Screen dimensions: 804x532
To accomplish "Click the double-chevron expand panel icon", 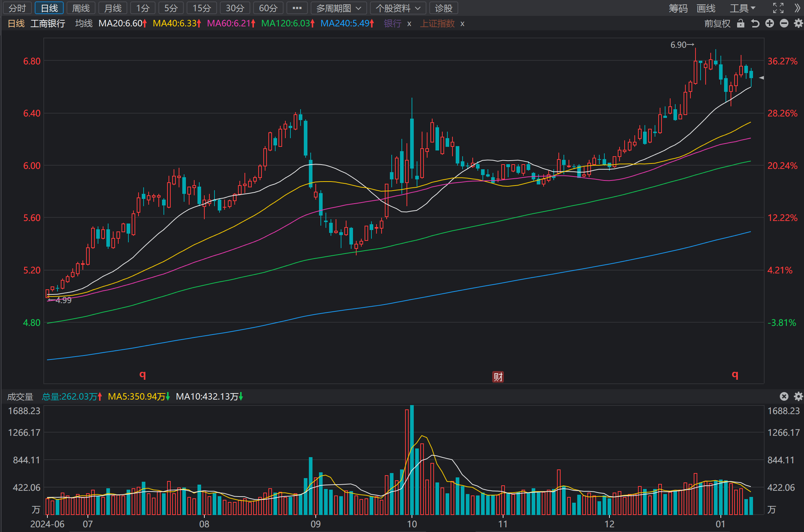I will pyautogui.click(x=797, y=8).
